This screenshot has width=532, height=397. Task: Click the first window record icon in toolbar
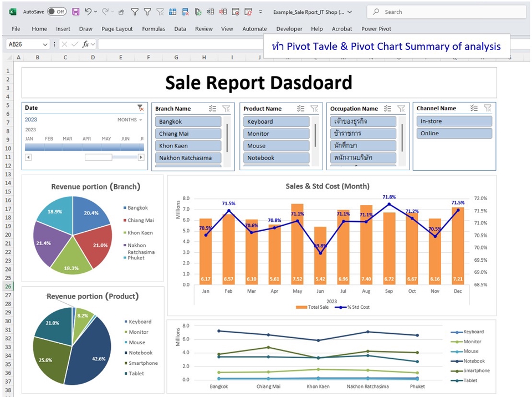pos(236,12)
